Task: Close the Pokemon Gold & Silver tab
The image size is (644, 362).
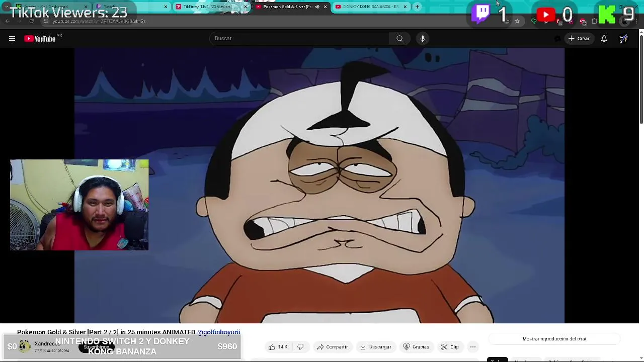Action: click(x=325, y=7)
